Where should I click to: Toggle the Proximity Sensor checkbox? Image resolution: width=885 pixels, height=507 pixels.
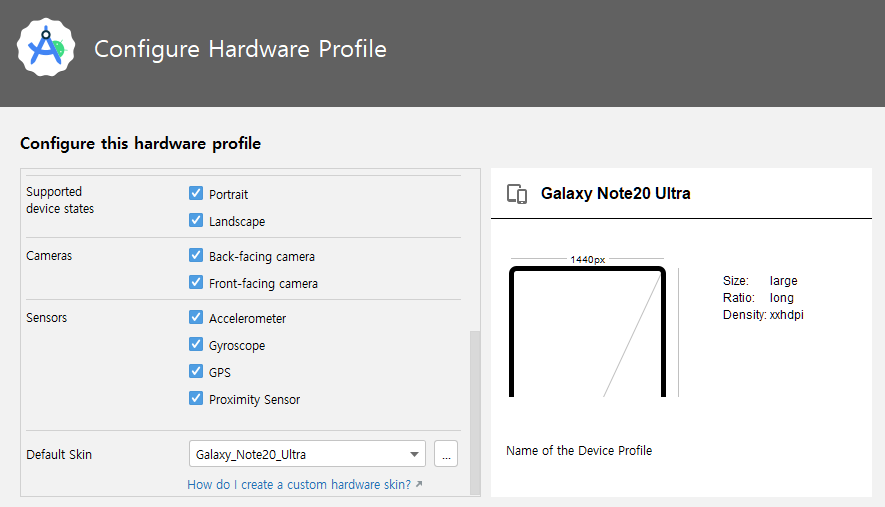tap(196, 399)
